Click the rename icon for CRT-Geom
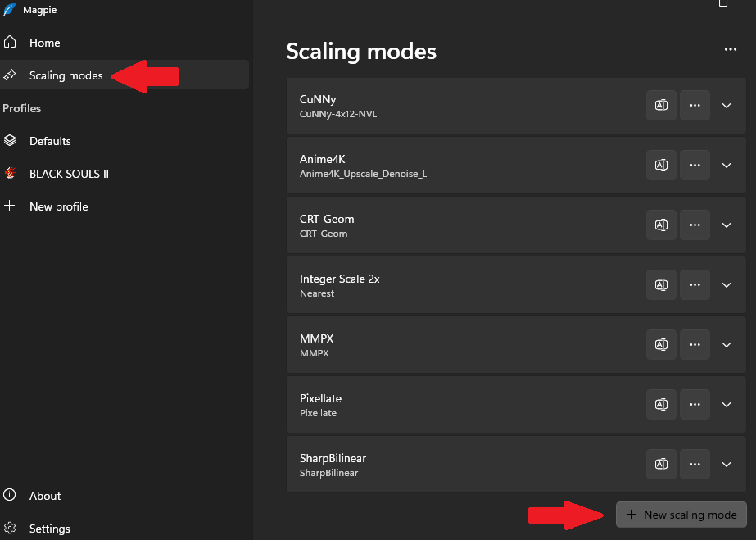This screenshot has height=540, width=756. click(x=661, y=225)
